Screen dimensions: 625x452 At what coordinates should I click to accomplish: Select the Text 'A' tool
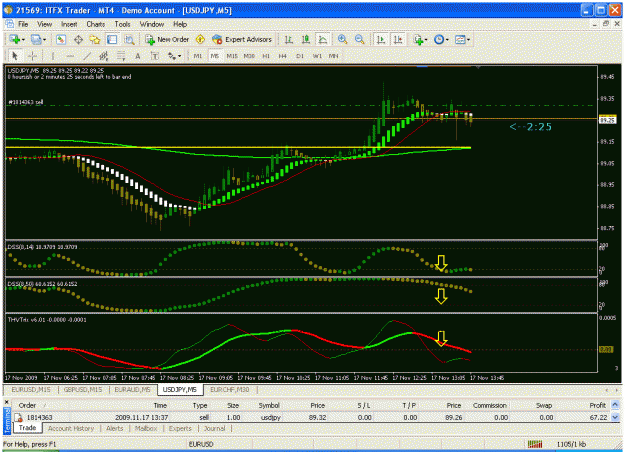[138, 56]
